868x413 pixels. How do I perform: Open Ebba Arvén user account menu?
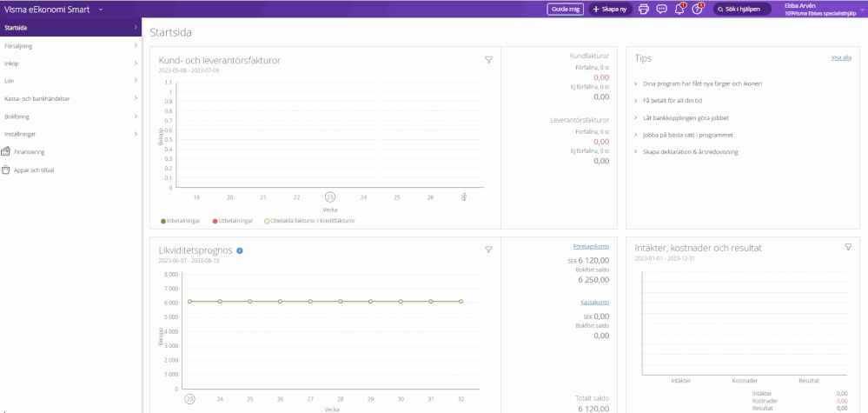824,10
